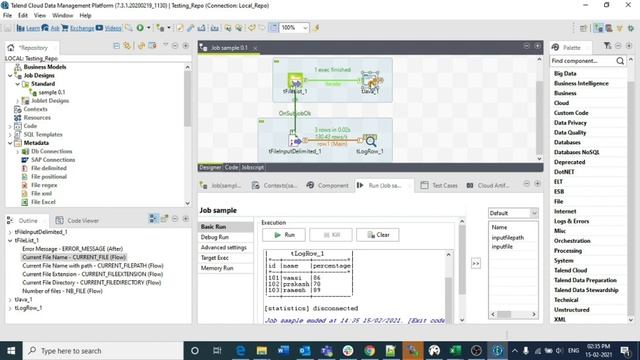Screen dimensions: 640x360
Task: Click the green gear icon at top right
Action: (631, 28)
